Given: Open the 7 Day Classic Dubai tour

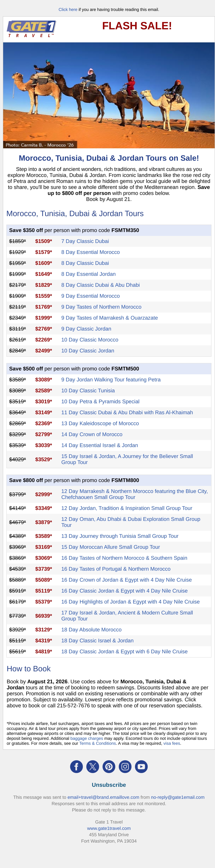Looking at the screenshot, I should 85,241.
